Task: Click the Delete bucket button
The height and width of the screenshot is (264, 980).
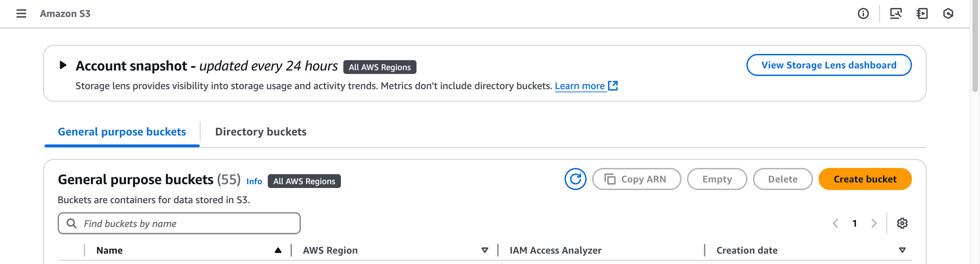Action: click(783, 179)
